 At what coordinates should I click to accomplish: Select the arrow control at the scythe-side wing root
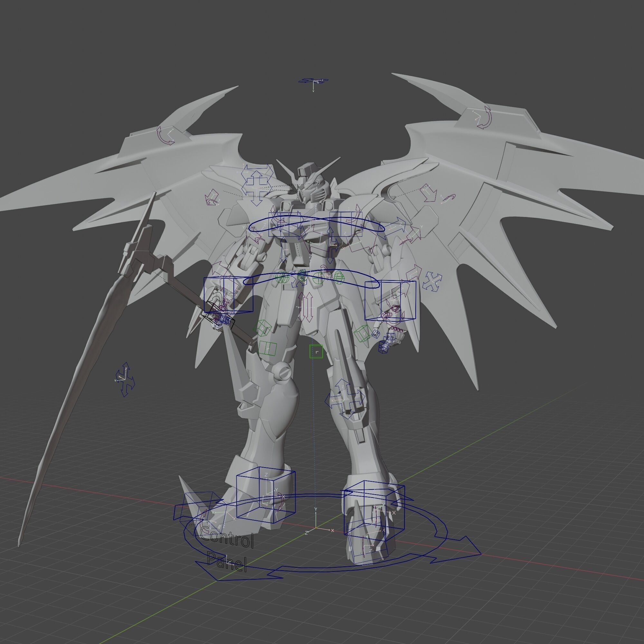pyautogui.click(x=212, y=198)
